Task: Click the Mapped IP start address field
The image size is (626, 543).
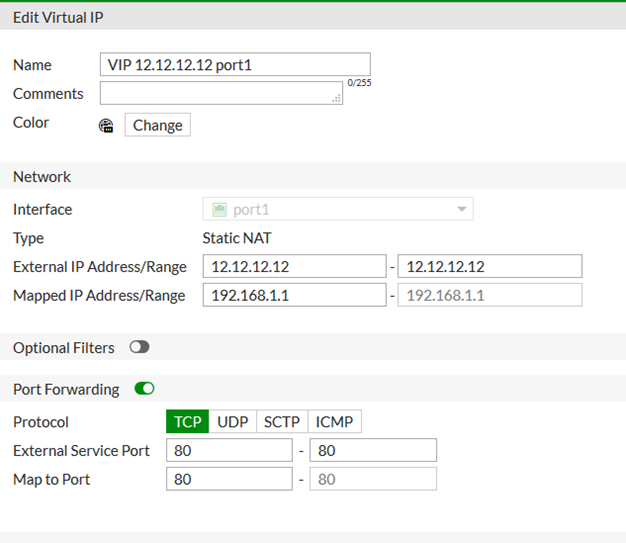Action: 295,295
